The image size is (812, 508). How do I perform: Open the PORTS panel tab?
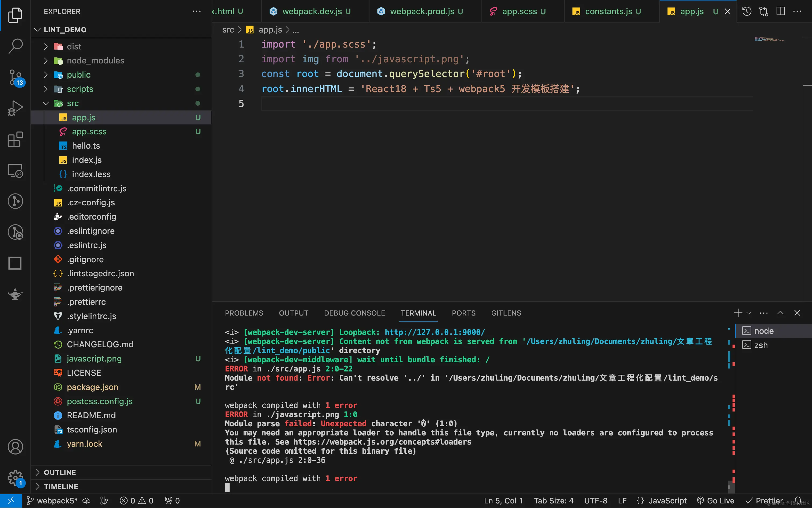[464, 313]
